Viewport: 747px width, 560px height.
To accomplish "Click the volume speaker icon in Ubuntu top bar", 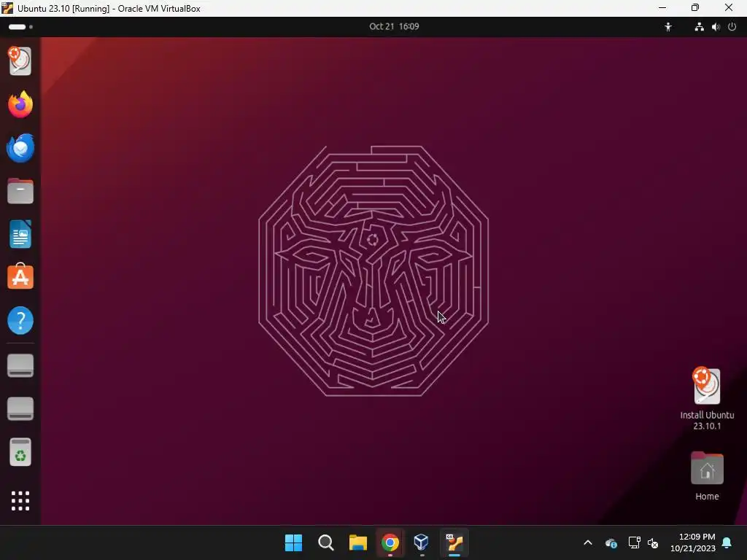I will tap(716, 27).
